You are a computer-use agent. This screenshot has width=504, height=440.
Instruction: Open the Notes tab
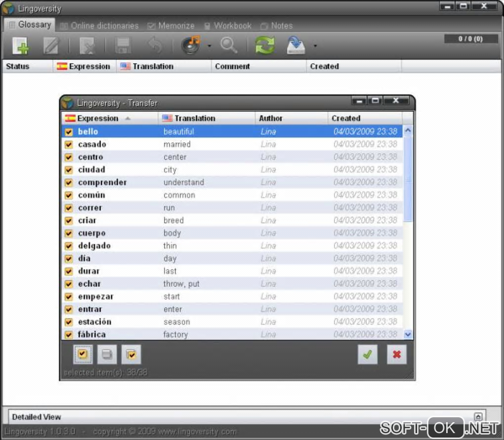coord(277,26)
